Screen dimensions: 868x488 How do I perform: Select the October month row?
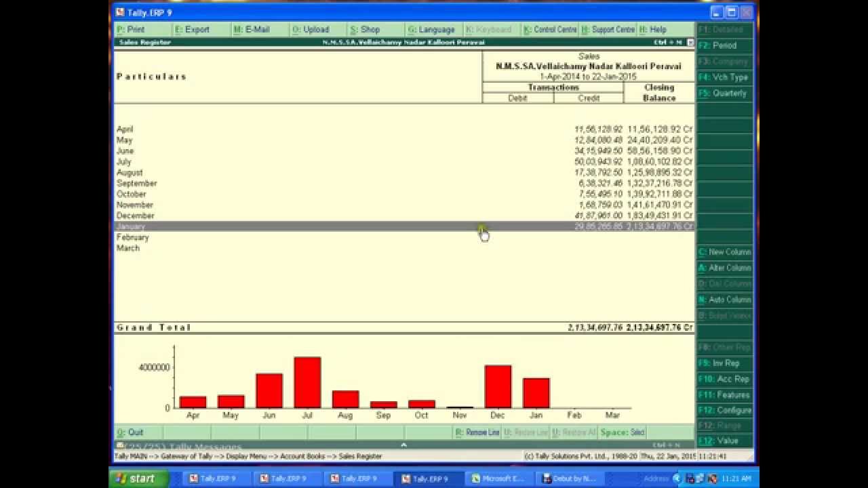tap(404, 194)
